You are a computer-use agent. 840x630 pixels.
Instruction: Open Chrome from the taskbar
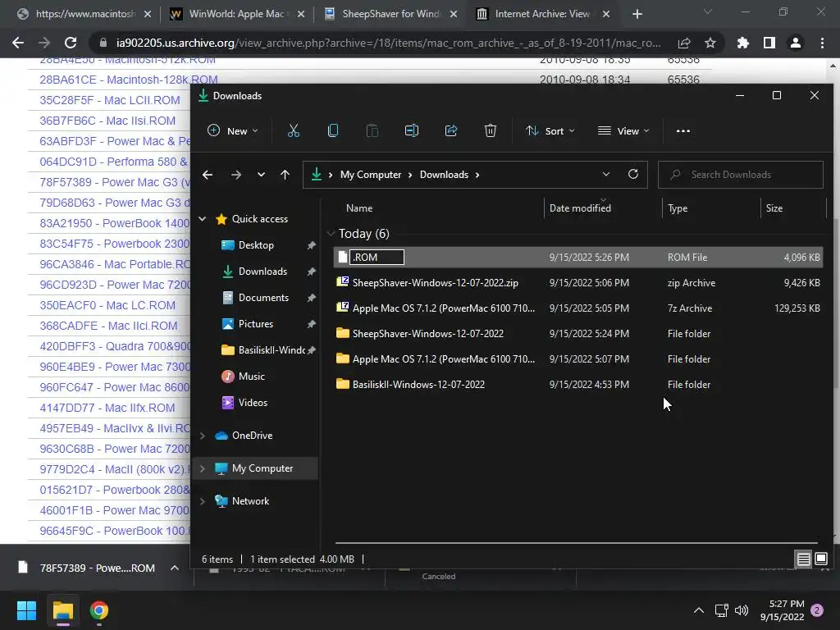click(99, 610)
